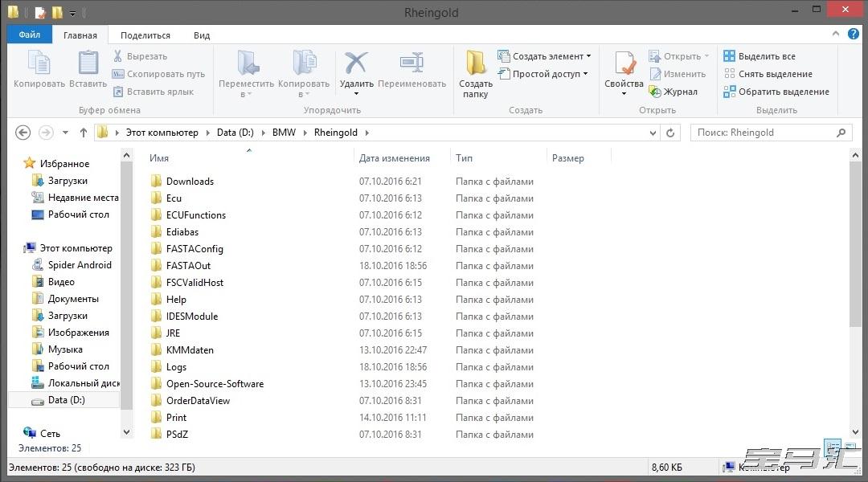Click Select all (Выделить все)

pos(759,56)
